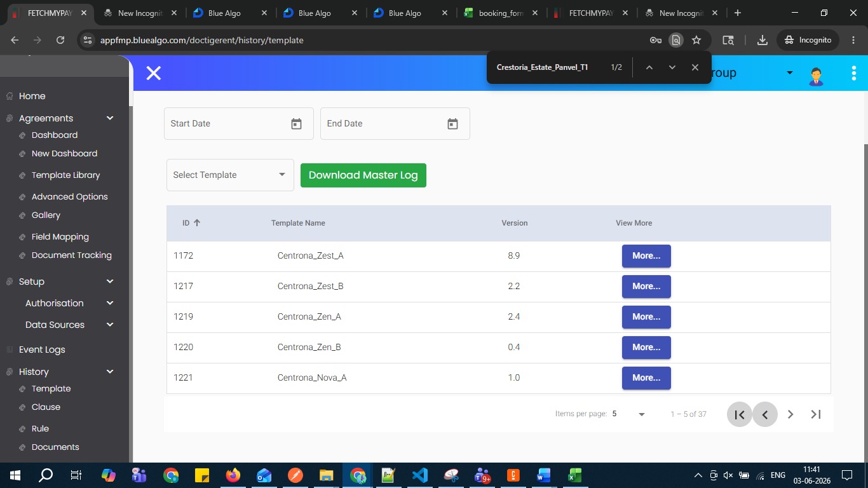Open a new browser tab with plus

737,13
